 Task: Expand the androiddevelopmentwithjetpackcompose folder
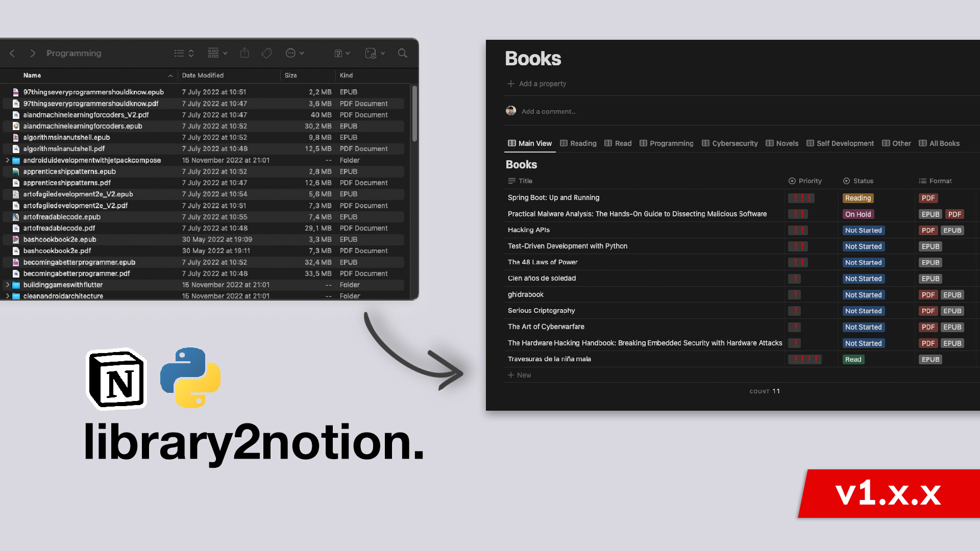[6, 160]
